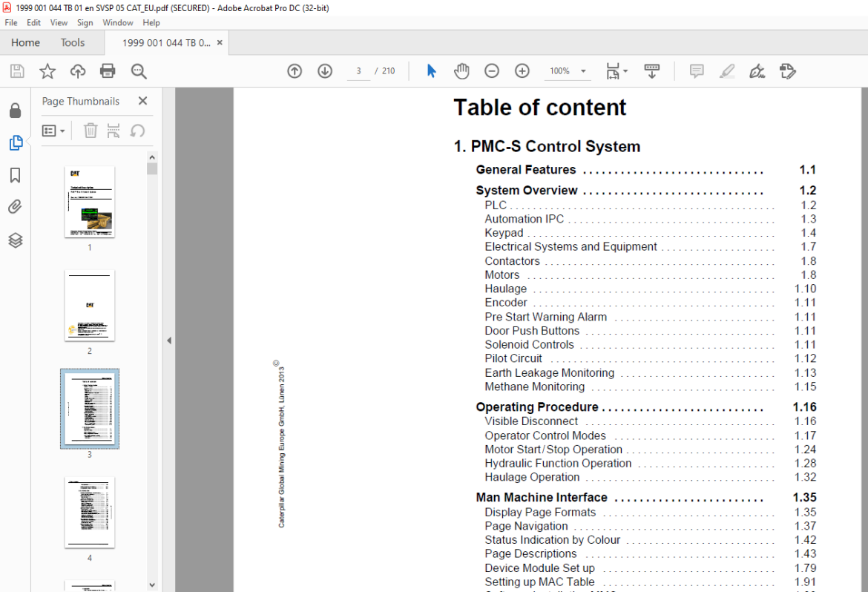This screenshot has height=592, width=868.
Task: Open fit page options dropdown
Action: 617,71
